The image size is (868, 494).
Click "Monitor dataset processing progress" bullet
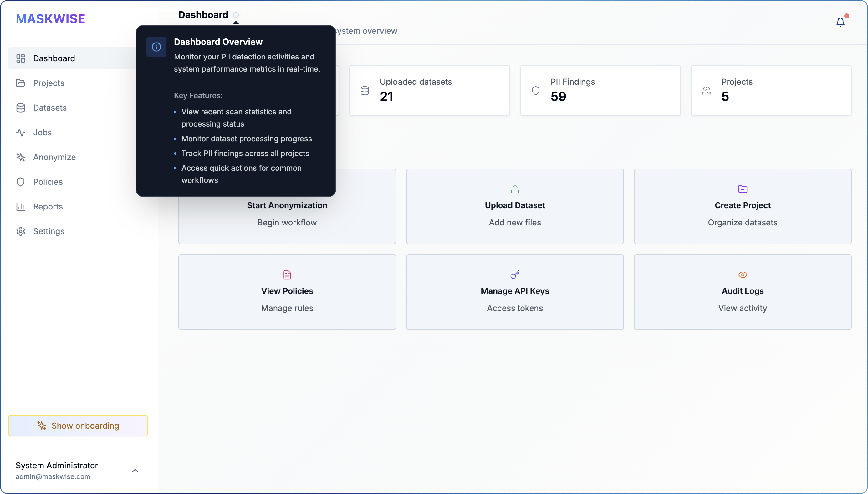pos(247,139)
